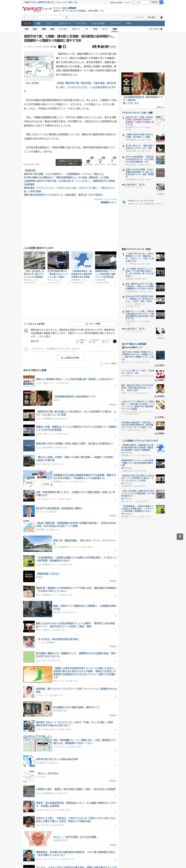Click the Yomiuri Shimbun Online logo
186x868 pixels.
(x=104, y=47)
